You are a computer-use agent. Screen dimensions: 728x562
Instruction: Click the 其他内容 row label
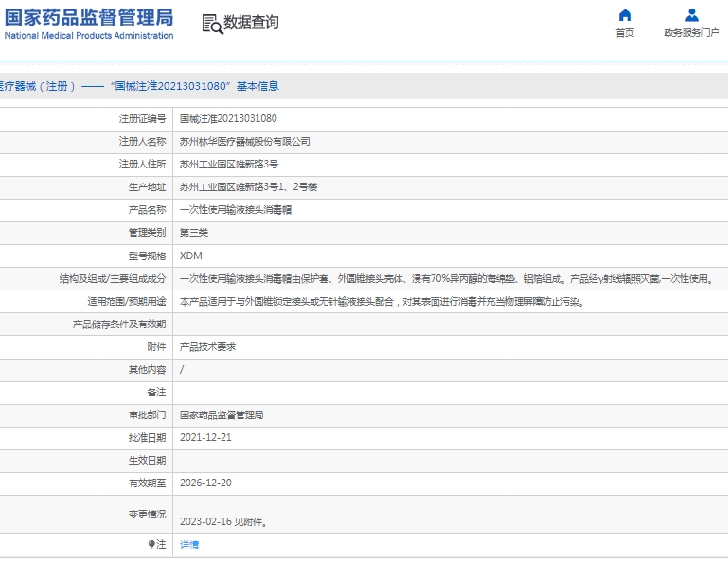[147, 369]
